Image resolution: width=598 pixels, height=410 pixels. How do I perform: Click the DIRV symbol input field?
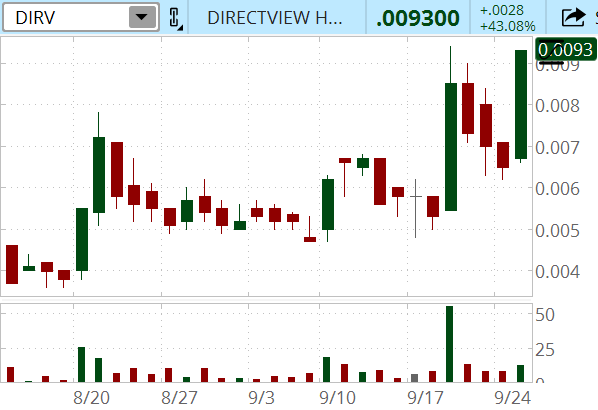pos(81,17)
